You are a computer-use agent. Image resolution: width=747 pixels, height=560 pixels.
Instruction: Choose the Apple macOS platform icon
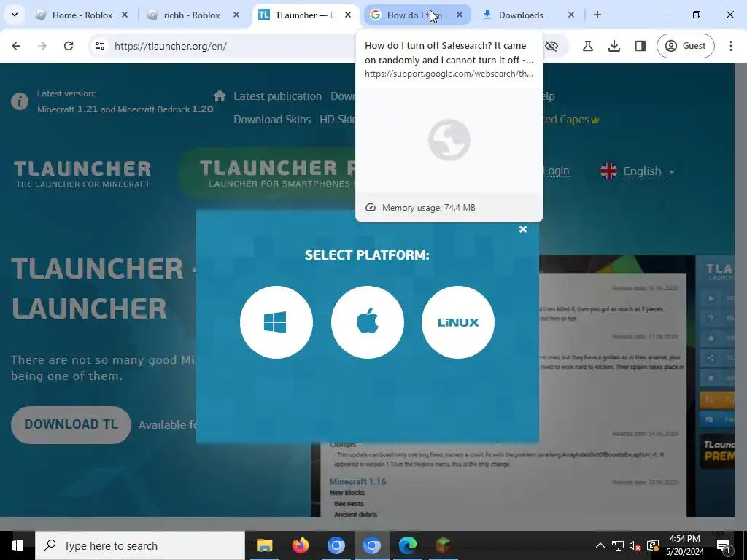tap(368, 322)
